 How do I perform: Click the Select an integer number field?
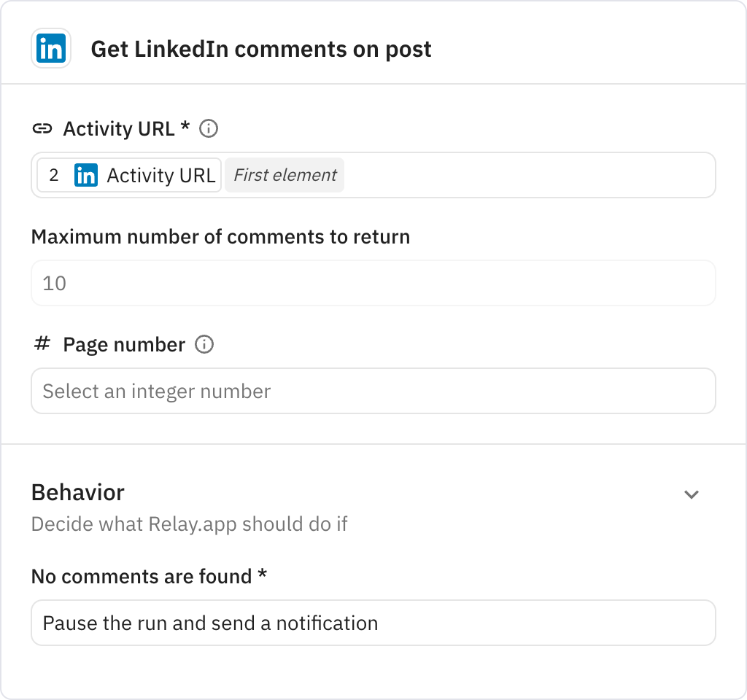373,391
